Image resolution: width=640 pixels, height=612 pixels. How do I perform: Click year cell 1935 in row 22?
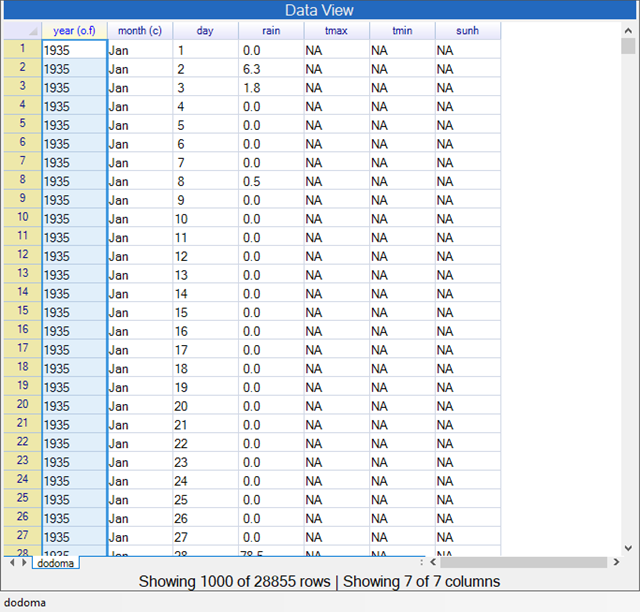74,443
